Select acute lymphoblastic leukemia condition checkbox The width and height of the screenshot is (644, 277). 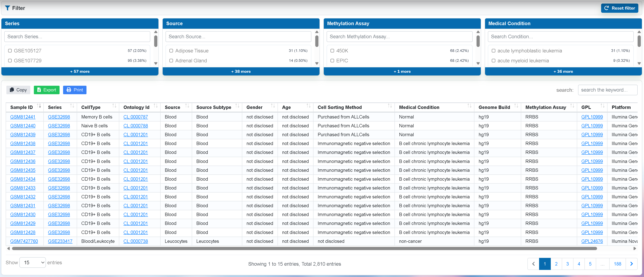pos(494,51)
